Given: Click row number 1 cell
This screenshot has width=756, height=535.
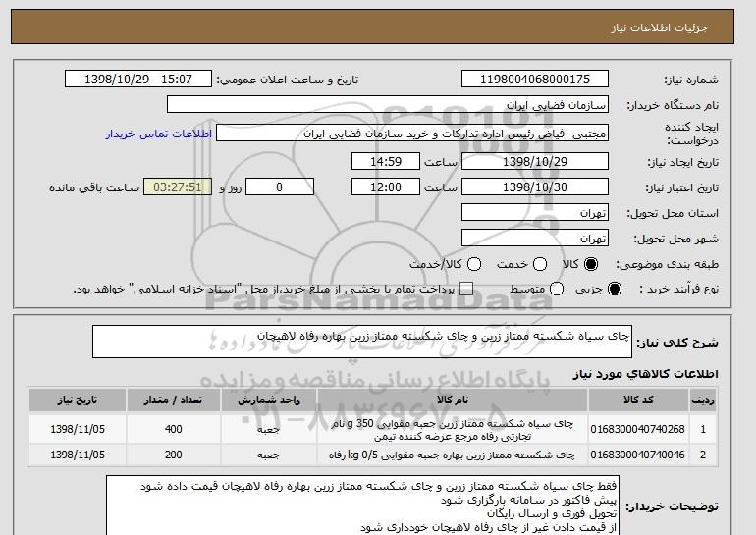Looking at the screenshot, I should tap(703, 429).
